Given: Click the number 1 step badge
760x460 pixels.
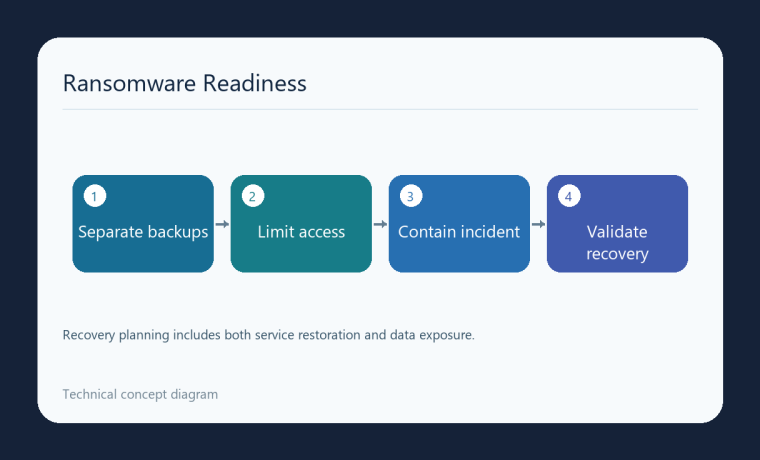Looking at the screenshot, I should (95, 196).
